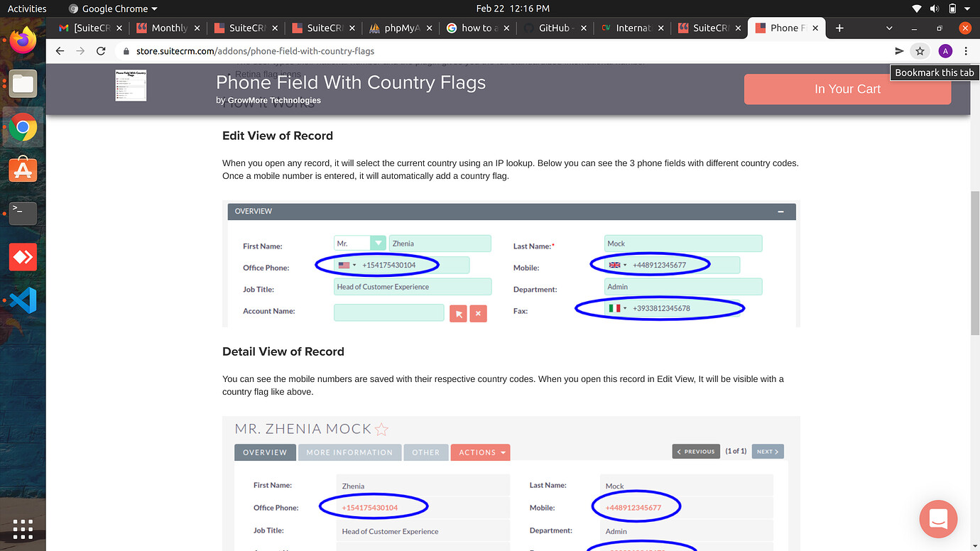Switch to the Internat tab
This screenshot has width=980, height=551.
632,28
